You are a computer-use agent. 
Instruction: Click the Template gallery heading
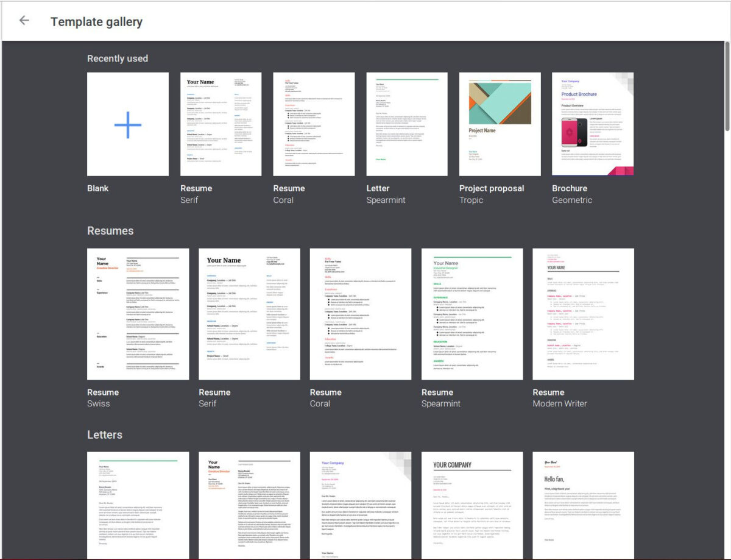pos(96,21)
